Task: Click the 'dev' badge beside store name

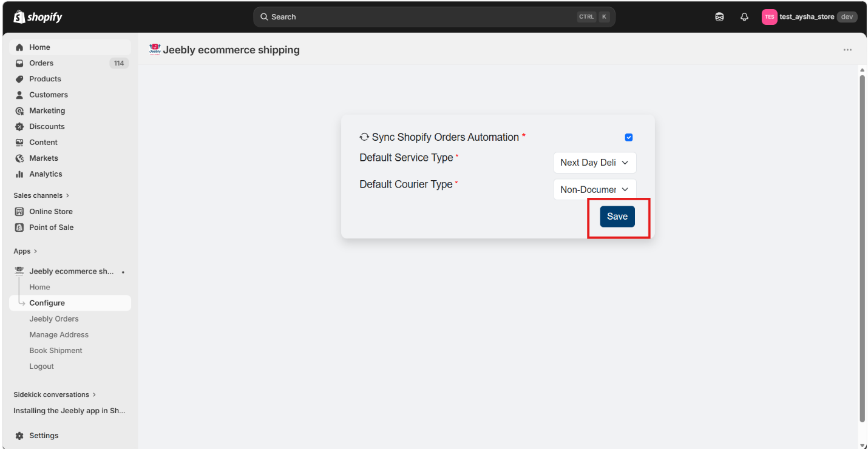Action: (847, 17)
